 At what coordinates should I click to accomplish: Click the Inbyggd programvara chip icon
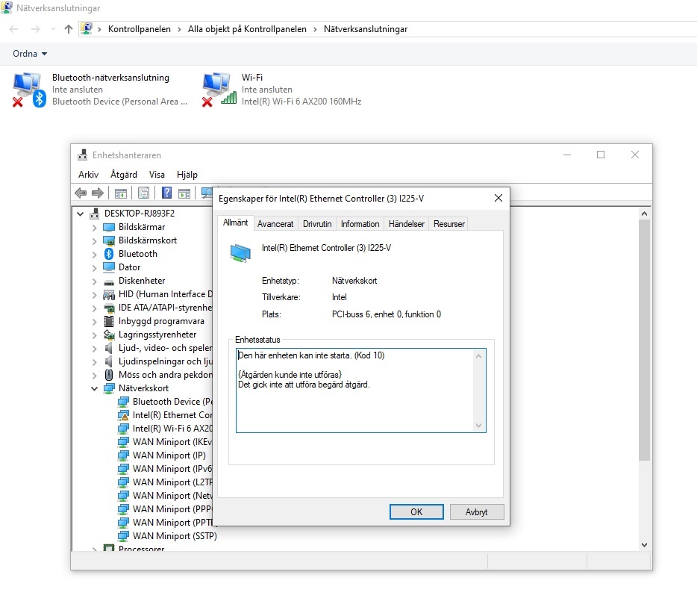coord(109,321)
